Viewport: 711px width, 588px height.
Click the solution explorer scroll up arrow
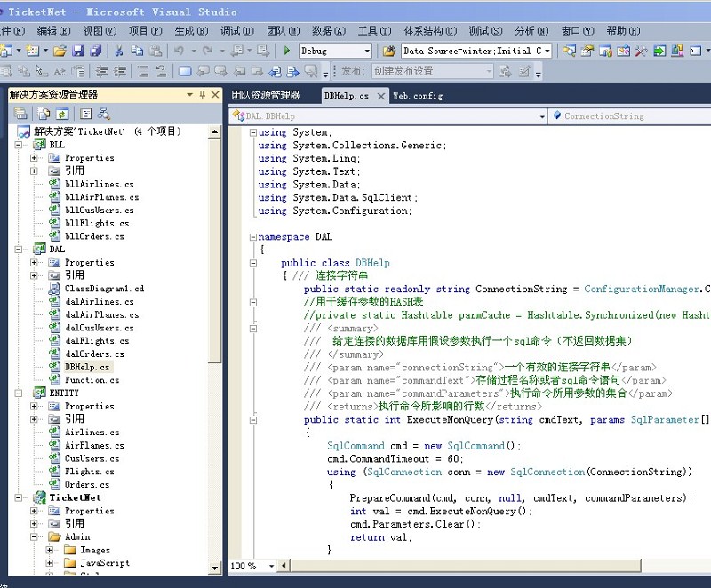tap(214, 131)
